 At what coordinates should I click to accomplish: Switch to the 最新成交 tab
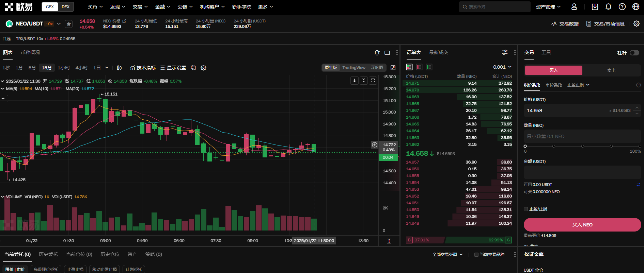click(438, 52)
